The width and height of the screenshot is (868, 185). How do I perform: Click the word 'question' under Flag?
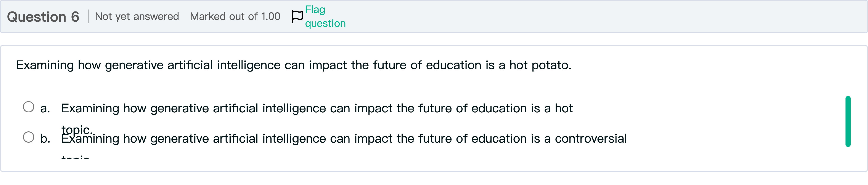(x=325, y=23)
